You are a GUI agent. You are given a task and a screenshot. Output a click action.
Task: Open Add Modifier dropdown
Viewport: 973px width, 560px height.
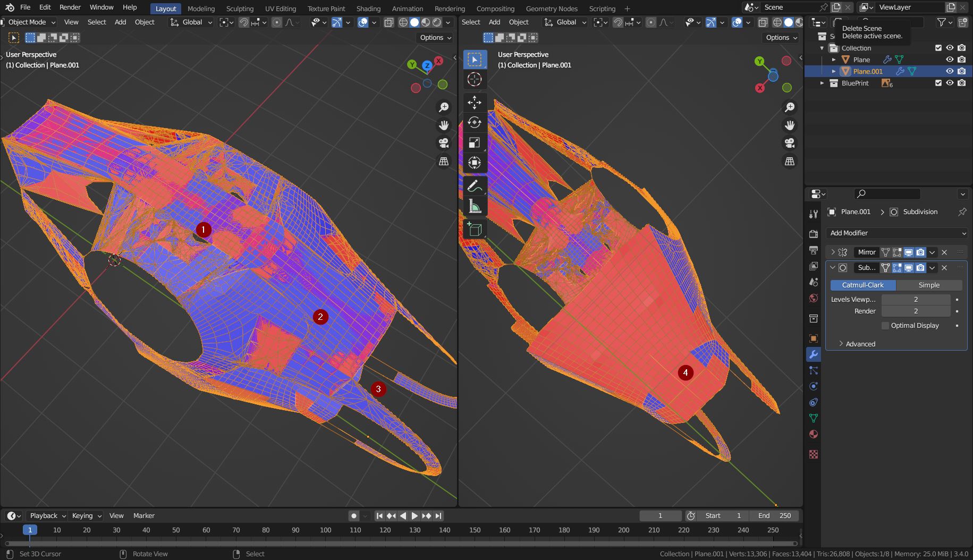(897, 233)
